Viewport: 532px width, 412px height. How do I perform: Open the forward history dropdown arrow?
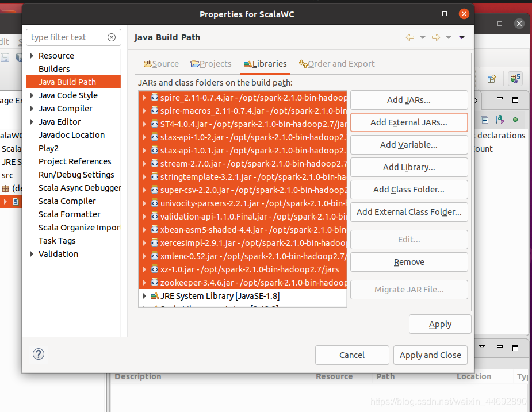point(449,38)
